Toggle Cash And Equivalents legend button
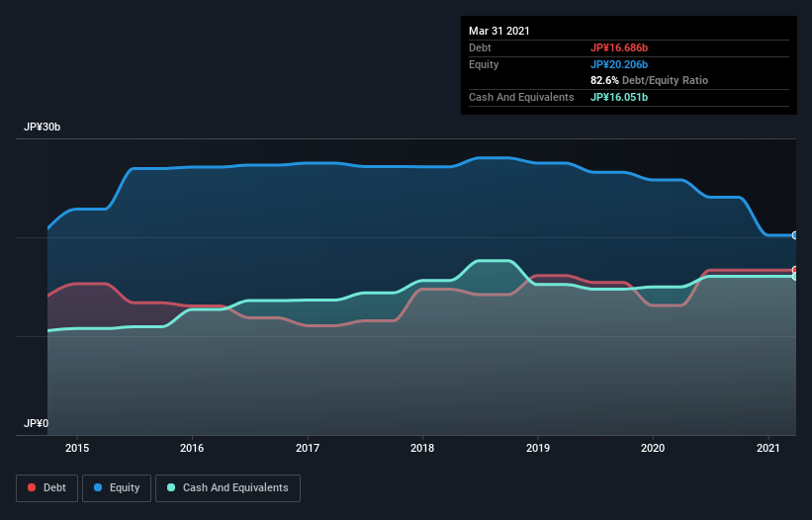The height and width of the screenshot is (520, 812). [x=227, y=488]
